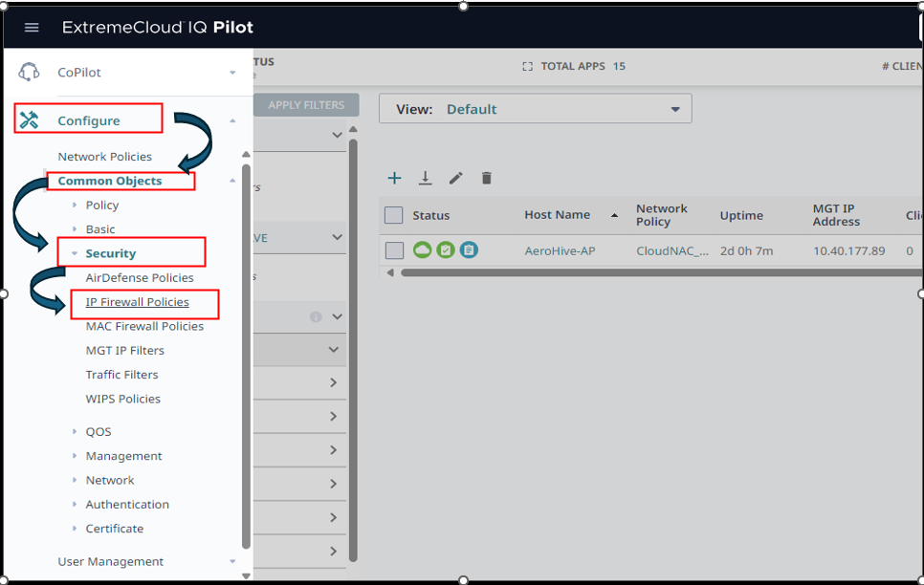Sort by the Uptime column header
The image size is (924, 585).
tap(741, 216)
